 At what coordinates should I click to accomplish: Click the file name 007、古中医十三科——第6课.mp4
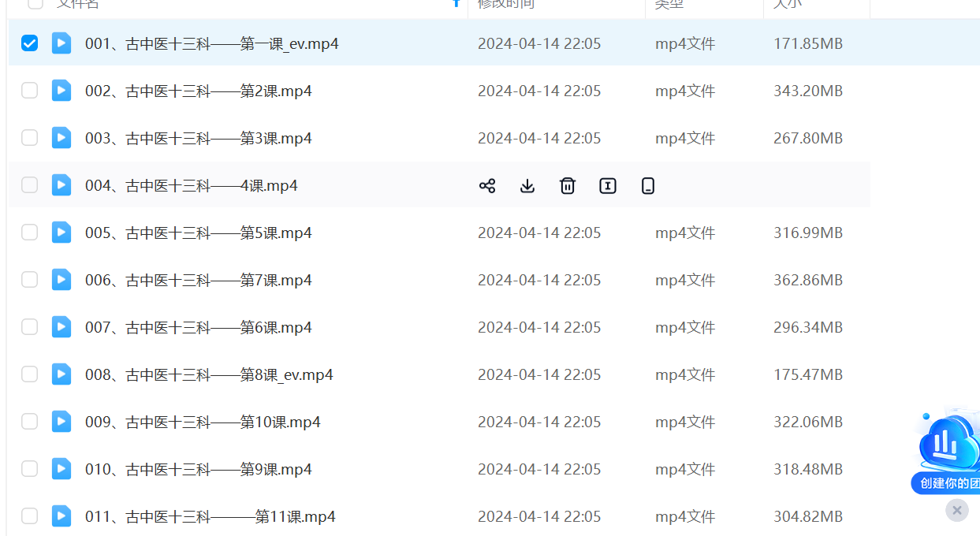tap(198, 328)
